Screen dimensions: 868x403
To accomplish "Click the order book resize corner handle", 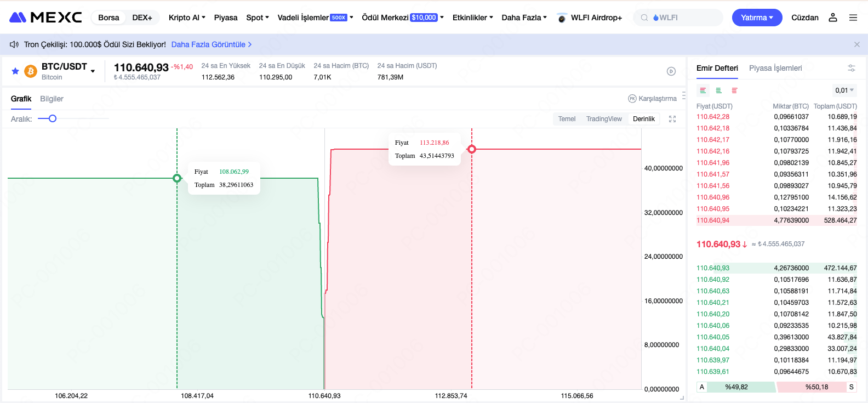I will click(682, 398).
